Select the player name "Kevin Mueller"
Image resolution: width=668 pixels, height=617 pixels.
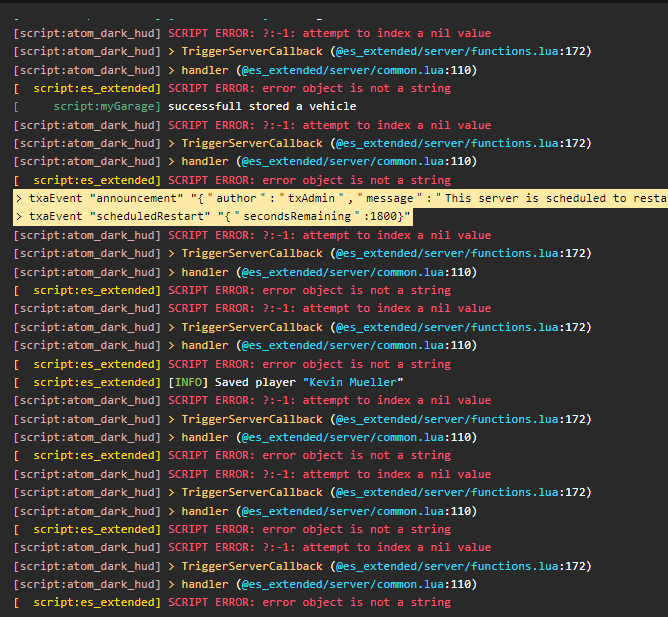tap(353, 382)
